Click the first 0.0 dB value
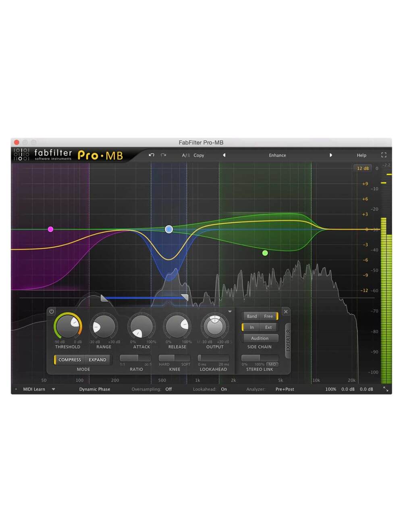 tap(348, 389)
